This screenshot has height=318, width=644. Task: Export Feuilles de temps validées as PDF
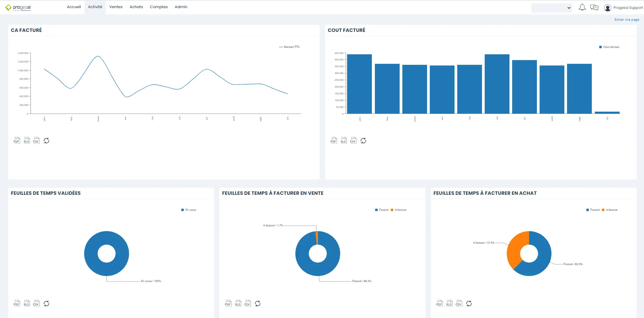pyautogui.click(x=17, y=303)
